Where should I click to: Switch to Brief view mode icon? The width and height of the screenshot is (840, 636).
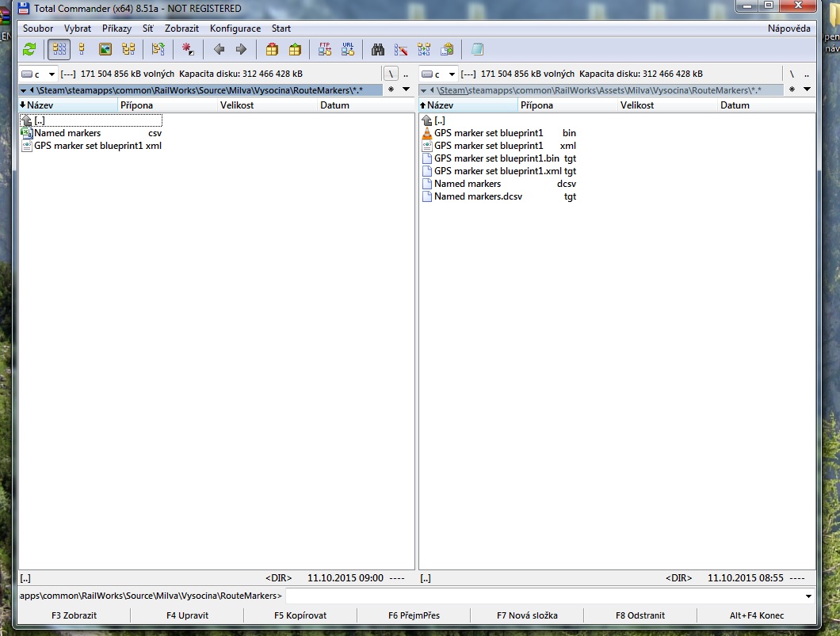[59, 50]
